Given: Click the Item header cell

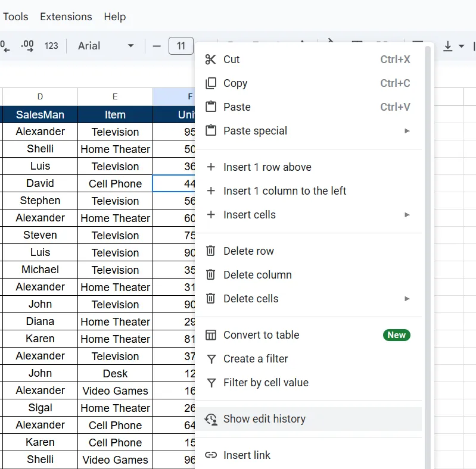Looking at the screenshot, I should coord(115,115).
